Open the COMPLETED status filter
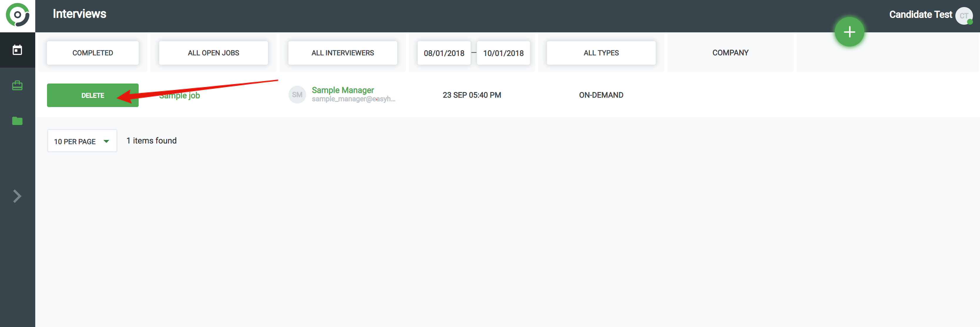The image size is (980, 327). [93, 53]
